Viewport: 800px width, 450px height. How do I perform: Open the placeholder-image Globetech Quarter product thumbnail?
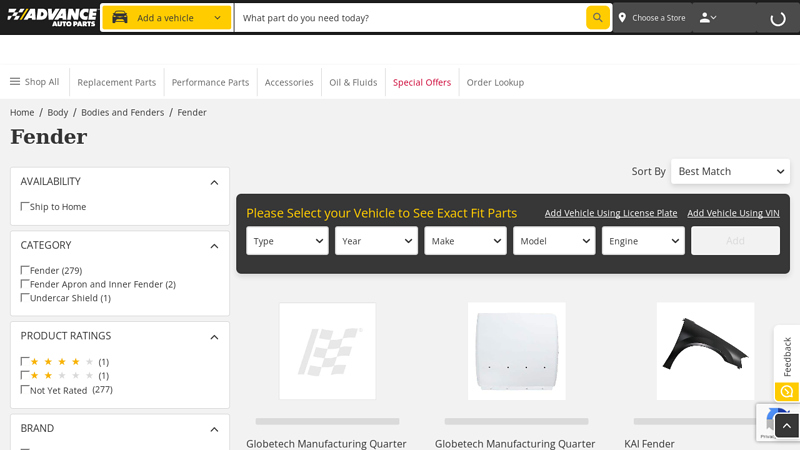(328, 351)
